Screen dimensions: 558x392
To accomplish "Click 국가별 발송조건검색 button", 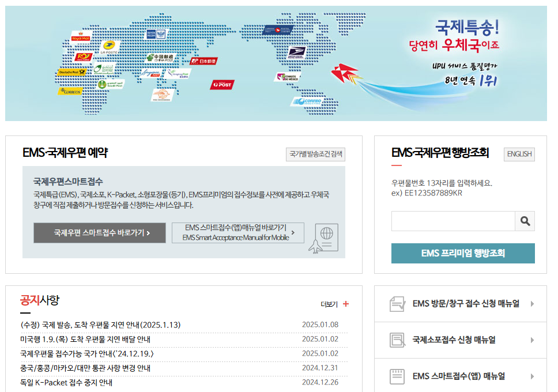I will (x=316, y=154).
